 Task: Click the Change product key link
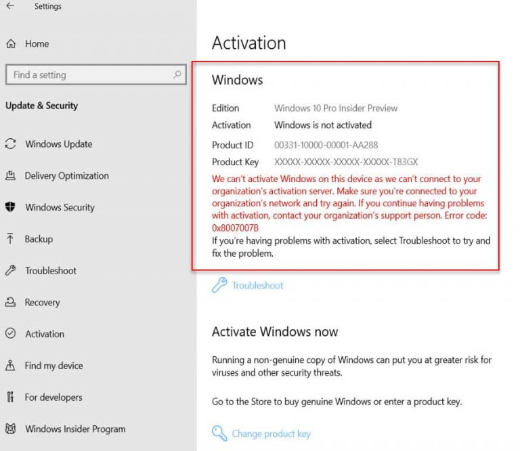click(x=271, y=434)
